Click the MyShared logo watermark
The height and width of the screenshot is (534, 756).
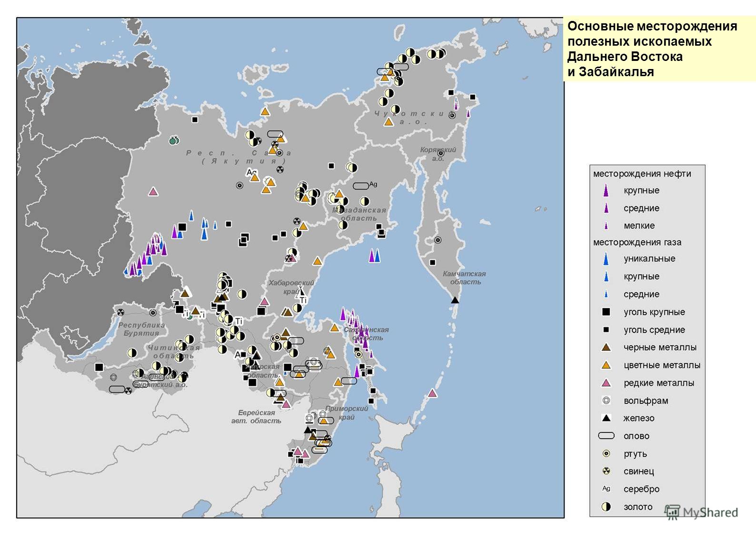point(701,512)
